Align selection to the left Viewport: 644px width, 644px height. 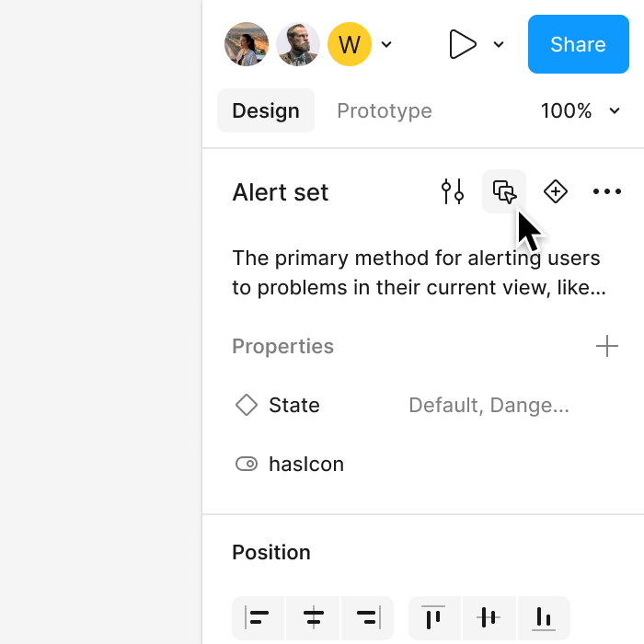[258, 617]
